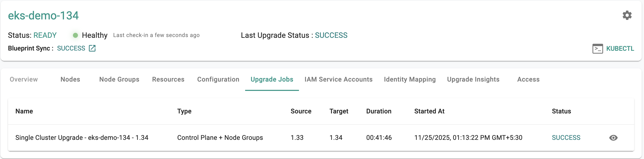Select the Node Groups tab
Screen dimensions: 644x159
coord(119,79)
